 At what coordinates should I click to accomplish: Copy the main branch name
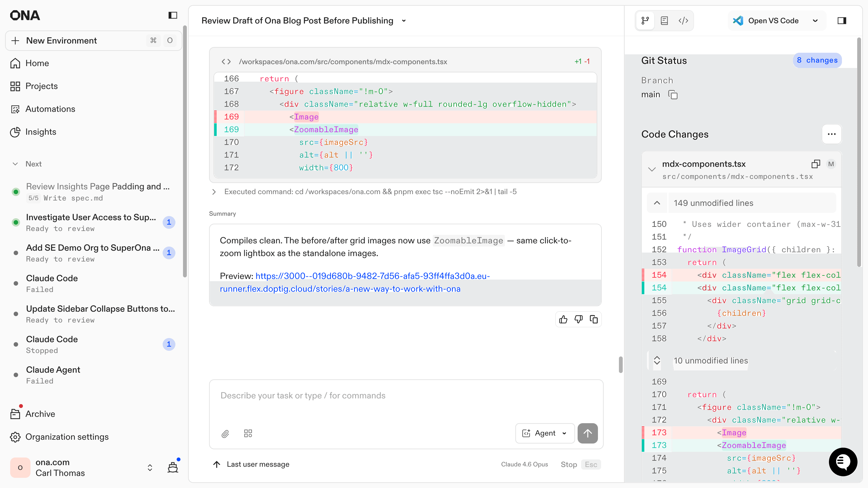[x=673, y=95]
